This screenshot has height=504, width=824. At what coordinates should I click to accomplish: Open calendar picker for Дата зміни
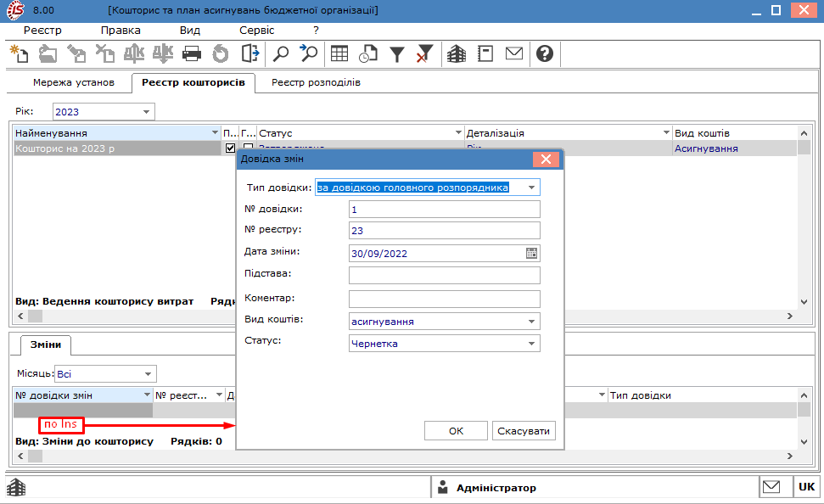531,254
